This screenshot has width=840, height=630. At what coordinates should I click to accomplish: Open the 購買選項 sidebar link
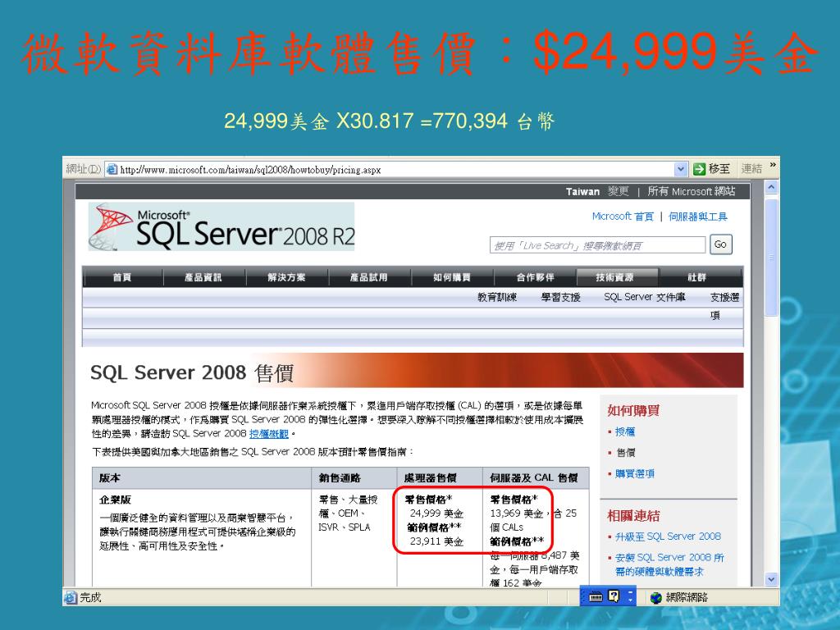[x=635, y=473]
